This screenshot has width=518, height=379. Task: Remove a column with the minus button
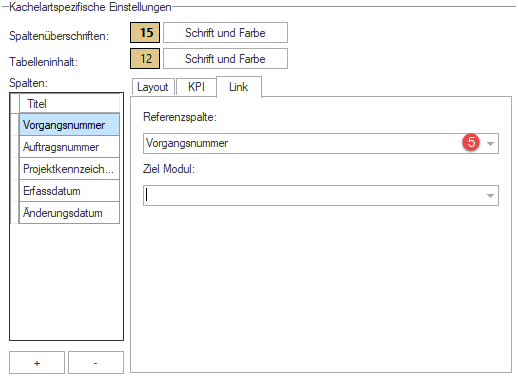[x=96, y=362]
